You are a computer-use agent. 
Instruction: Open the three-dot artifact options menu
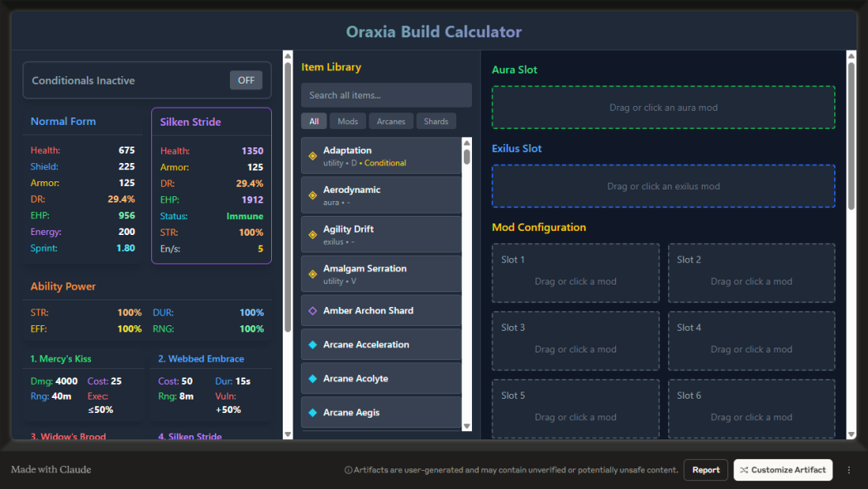point(848,470)
